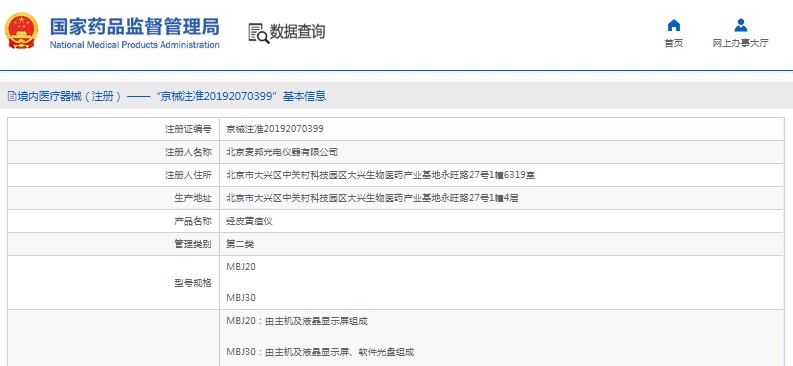This screenshot has width=793, height=366.
Task: Go to 首页 label
Action: [x=674, y=43]
